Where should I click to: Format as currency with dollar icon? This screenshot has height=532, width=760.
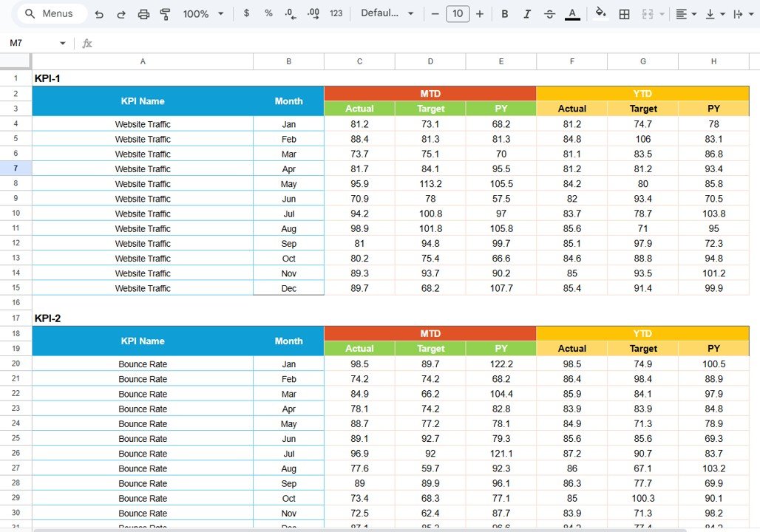pos(246,14)
